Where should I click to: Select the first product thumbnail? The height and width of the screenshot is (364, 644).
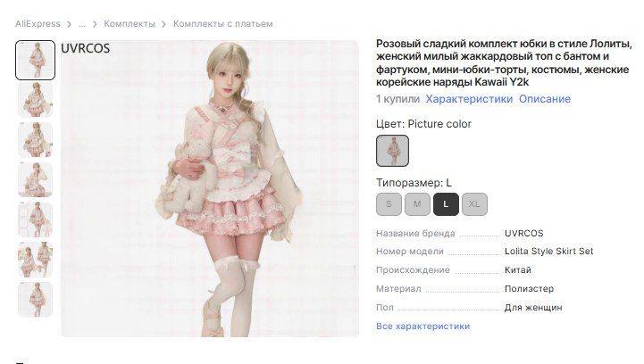(36, 60)
